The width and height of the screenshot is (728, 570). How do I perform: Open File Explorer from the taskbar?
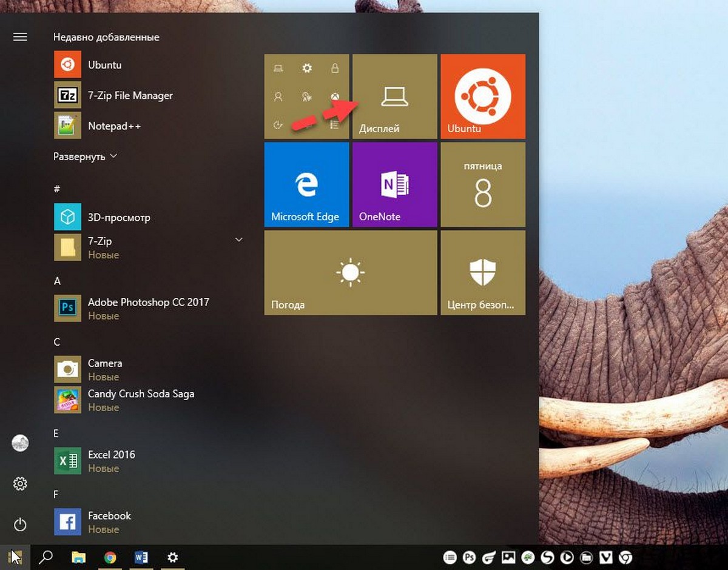tap(78, 557)
